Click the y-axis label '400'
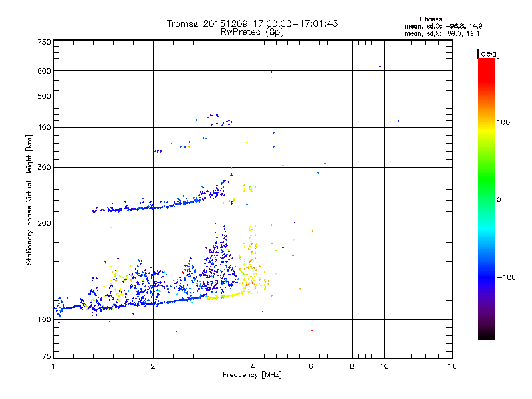 [45, 127]
